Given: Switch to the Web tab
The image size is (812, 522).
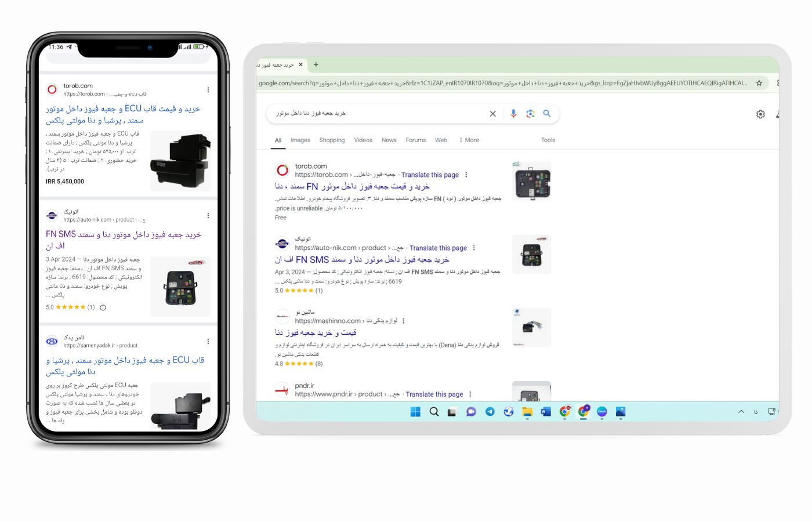Looking at the screenshot, I should pyautogui.click(x=441, y=140).
